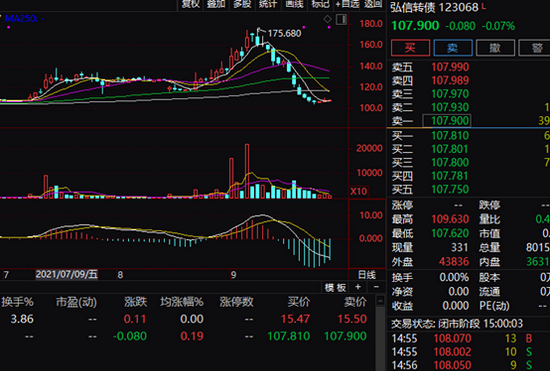Click the blue 卖 sell button
Viewport: 550px width, 371px height.
(453, 47)
